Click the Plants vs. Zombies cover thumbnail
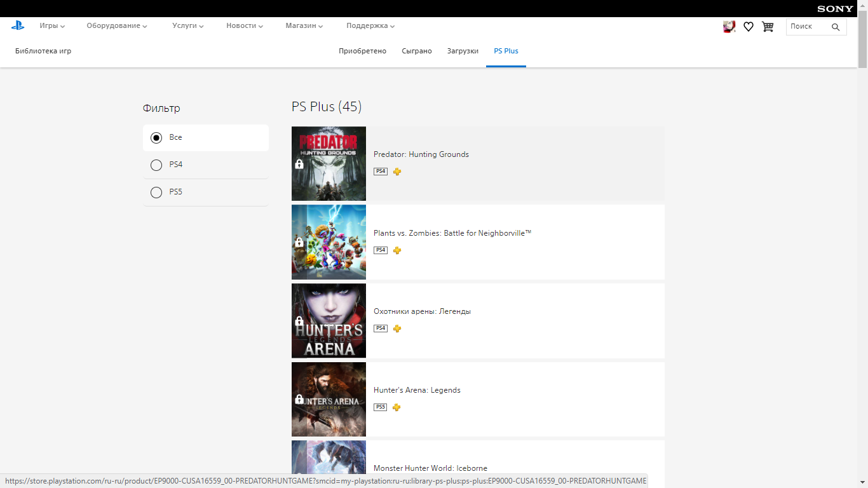 coord(329,242)
